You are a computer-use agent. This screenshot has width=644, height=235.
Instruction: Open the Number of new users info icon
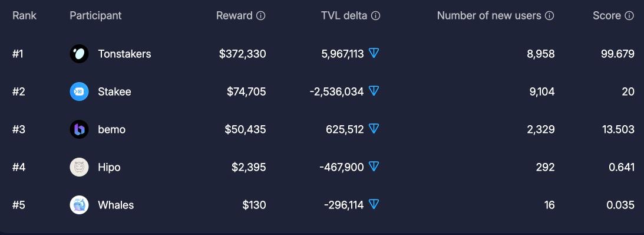click(x=550, y=16)
